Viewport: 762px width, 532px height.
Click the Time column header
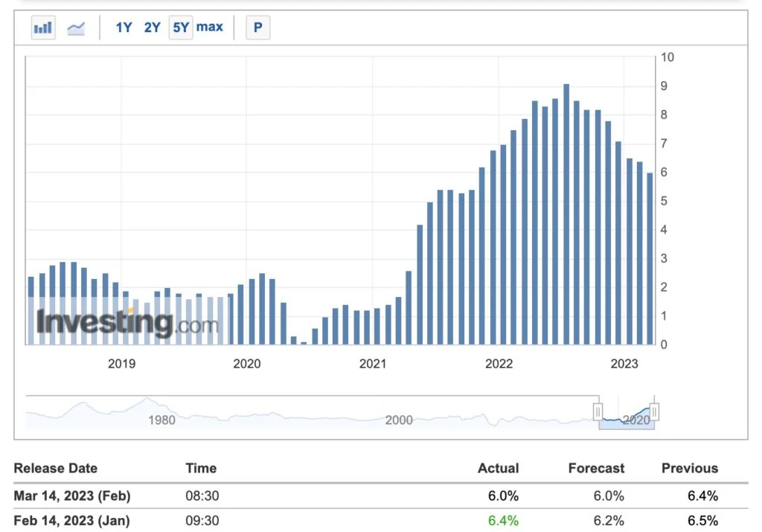pos(201,468)
